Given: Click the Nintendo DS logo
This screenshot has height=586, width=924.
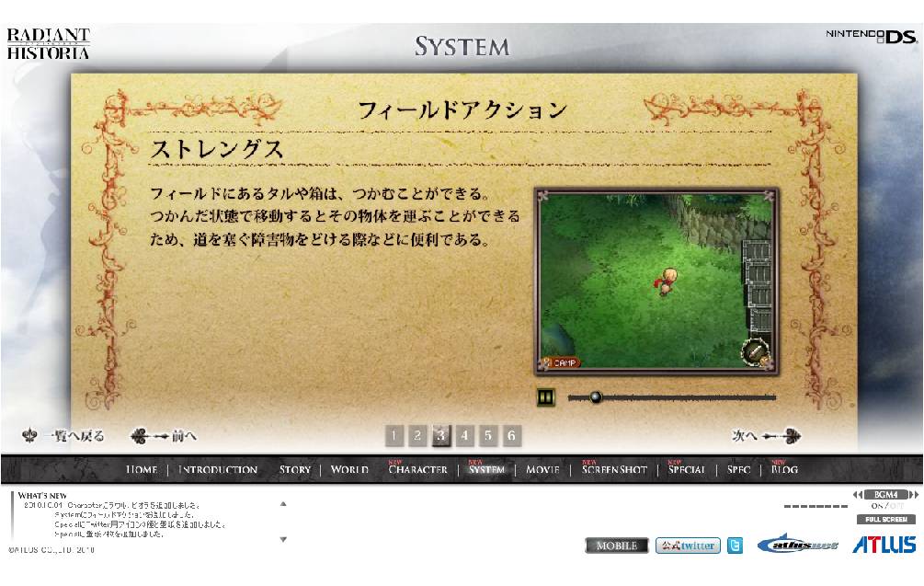Looking at the screenshot, I should [872, 37].
